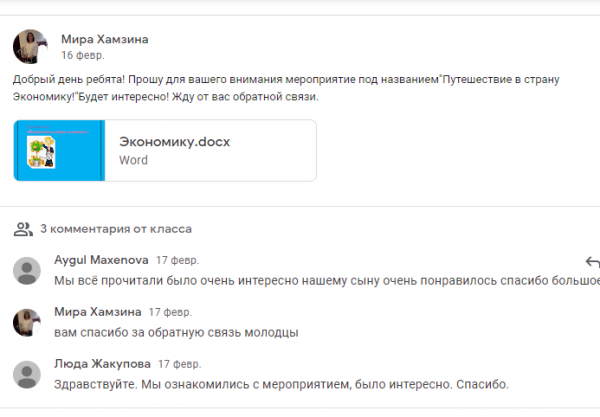Click the post date "16 февр."

[82, 56]
